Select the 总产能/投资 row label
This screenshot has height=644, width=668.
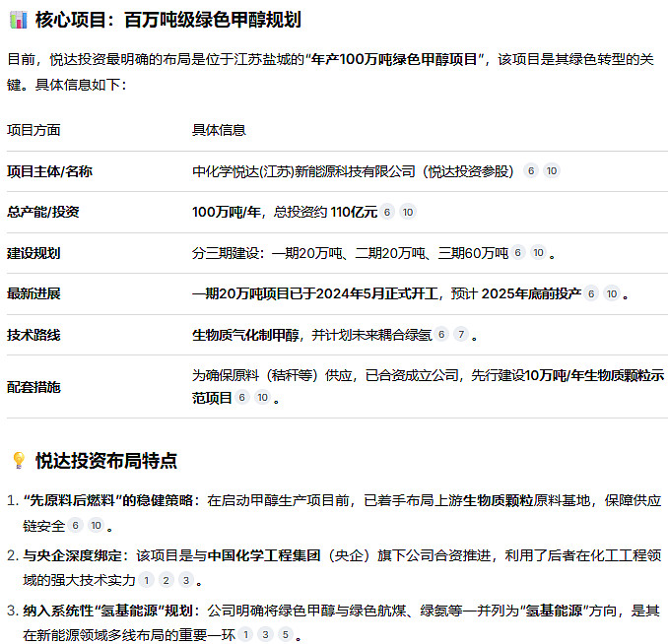point(43,212)
